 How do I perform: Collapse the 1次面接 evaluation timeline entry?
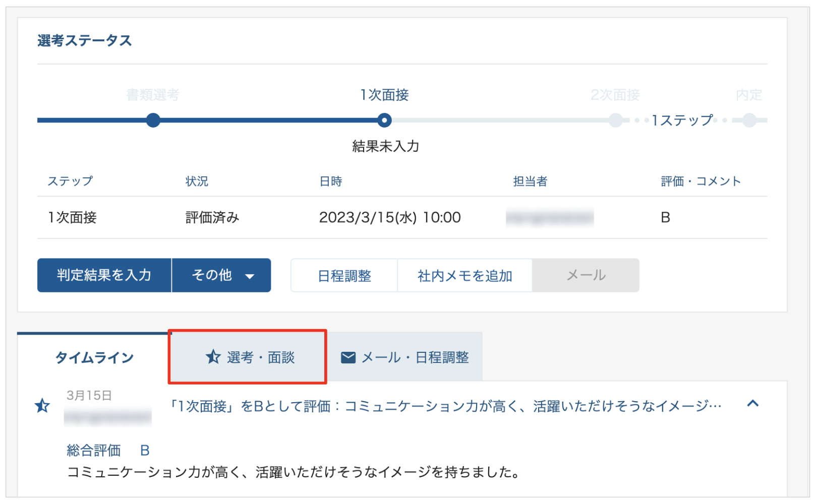coord(752,403)
